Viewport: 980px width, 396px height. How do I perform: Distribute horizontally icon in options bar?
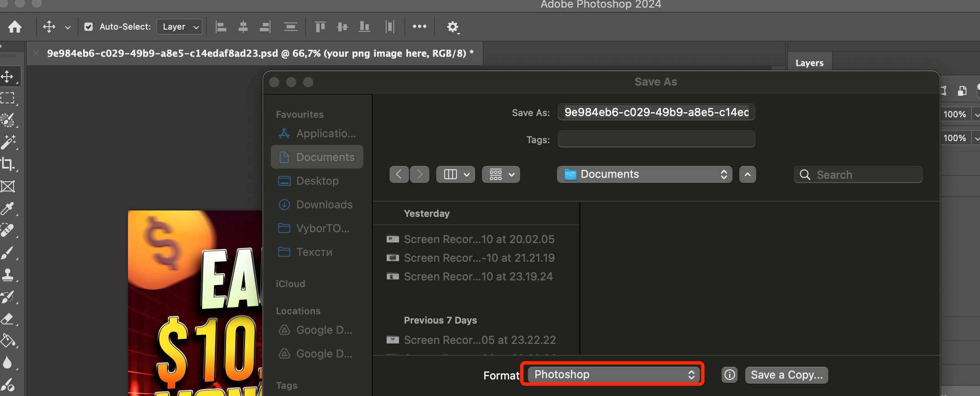(x=390, y=27)
